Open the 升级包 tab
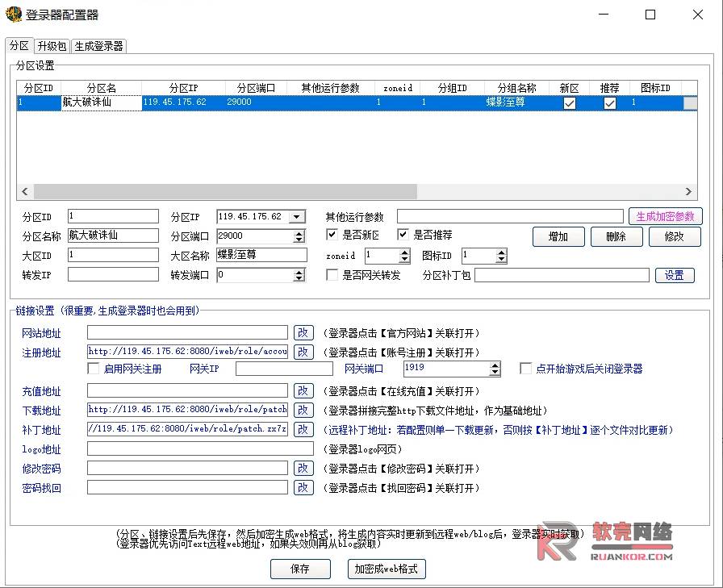This screenshot has height=588, width=723. (52, 46)
